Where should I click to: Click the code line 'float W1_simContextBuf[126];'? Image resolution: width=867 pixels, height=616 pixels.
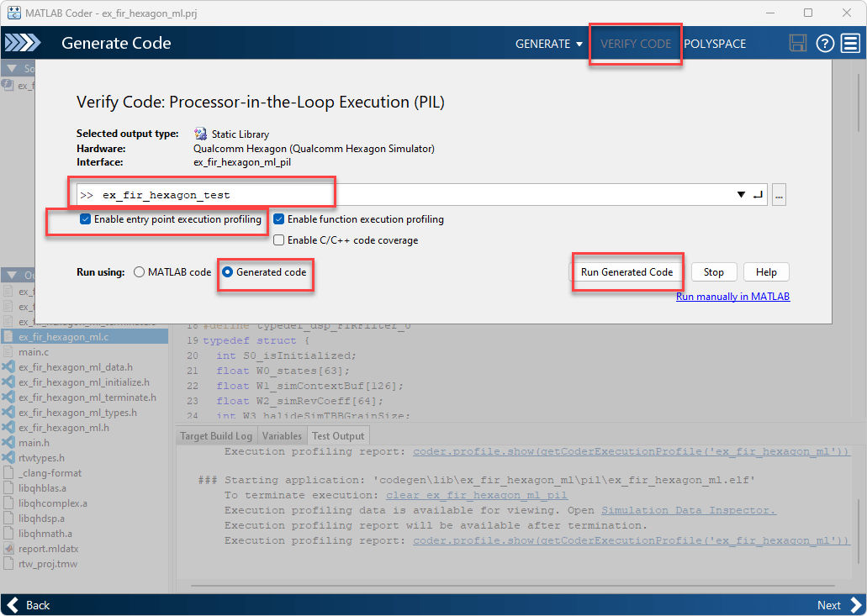coord(309,386)
